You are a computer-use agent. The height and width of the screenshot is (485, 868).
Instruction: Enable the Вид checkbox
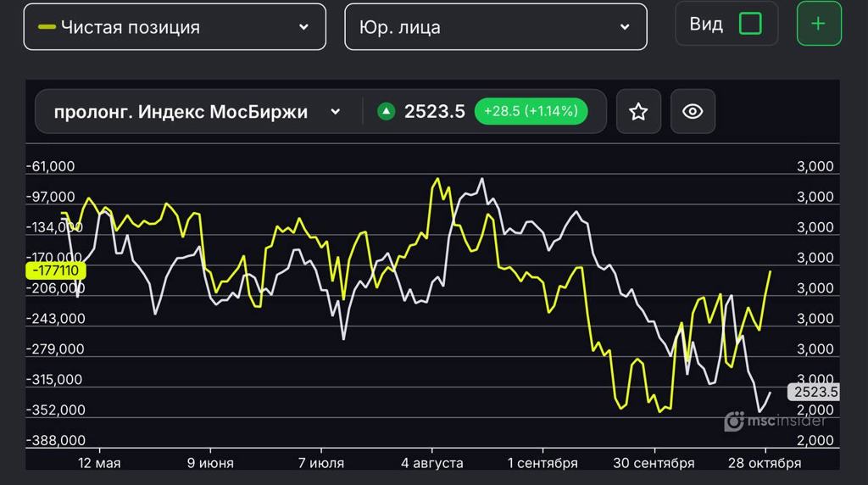750,24
